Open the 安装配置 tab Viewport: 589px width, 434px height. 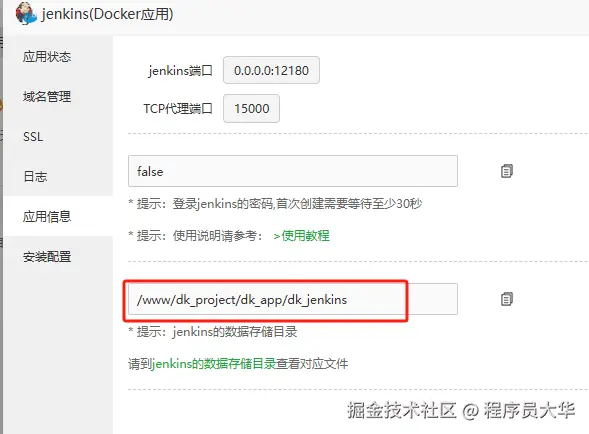(47, 257)
